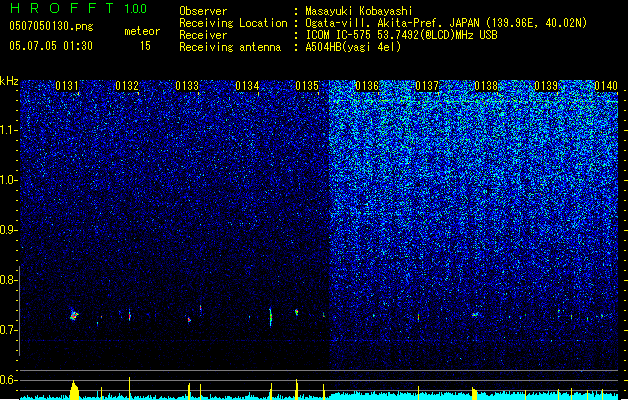
Task: Click the 0133 time marker
Action: pos(187,86)
